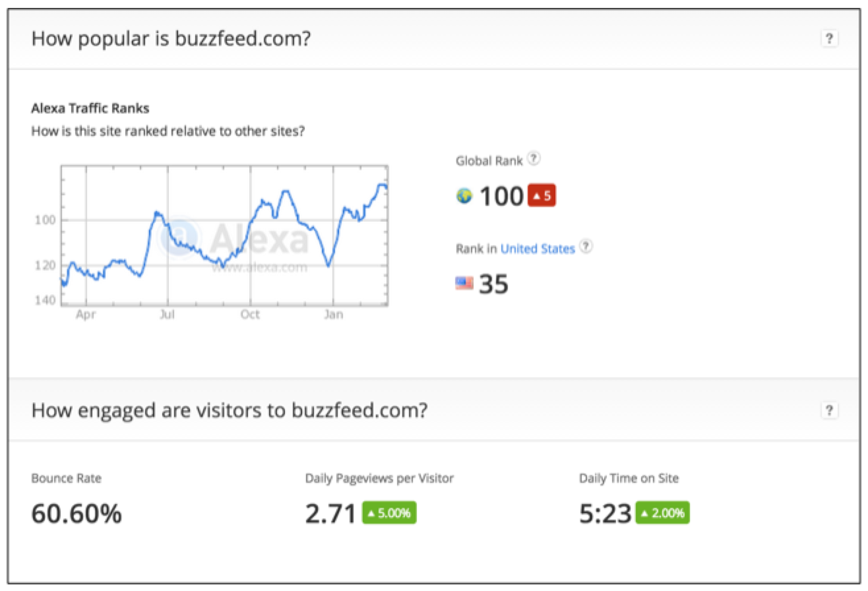Select the Oct label on chart axis
Image resolution: width=868 pixels, height=591 pixels.
[250, 315]
